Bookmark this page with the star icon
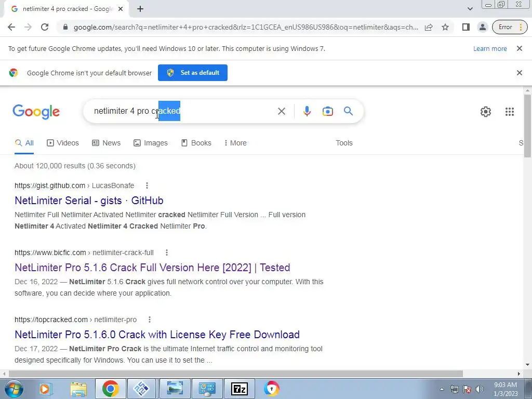Viewport: 532px width, 399px height. pos(445,27)
